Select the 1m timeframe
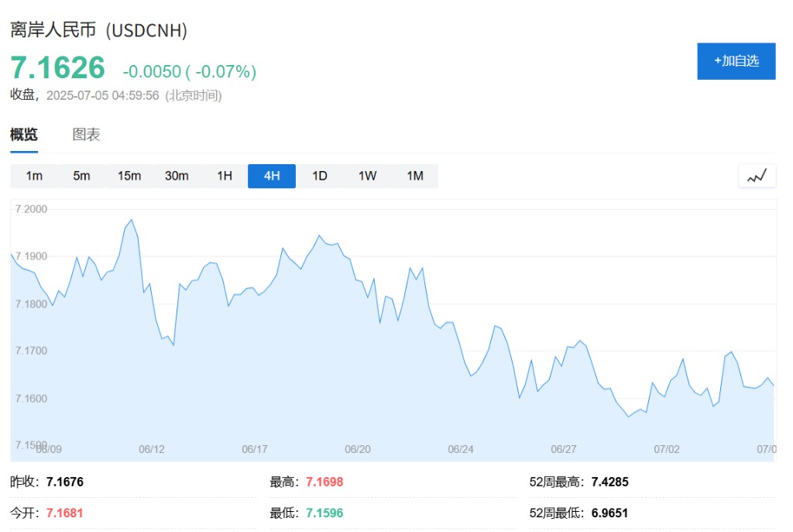 (34, 176)
